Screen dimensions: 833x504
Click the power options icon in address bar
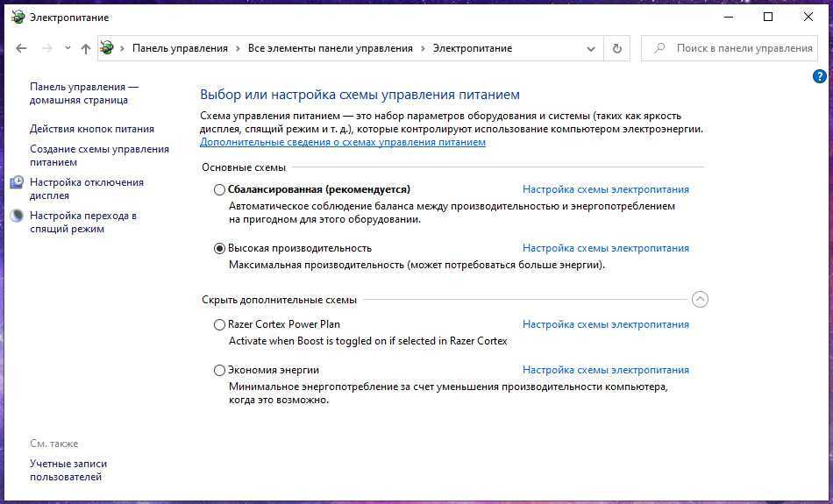[x=107, y=48]
